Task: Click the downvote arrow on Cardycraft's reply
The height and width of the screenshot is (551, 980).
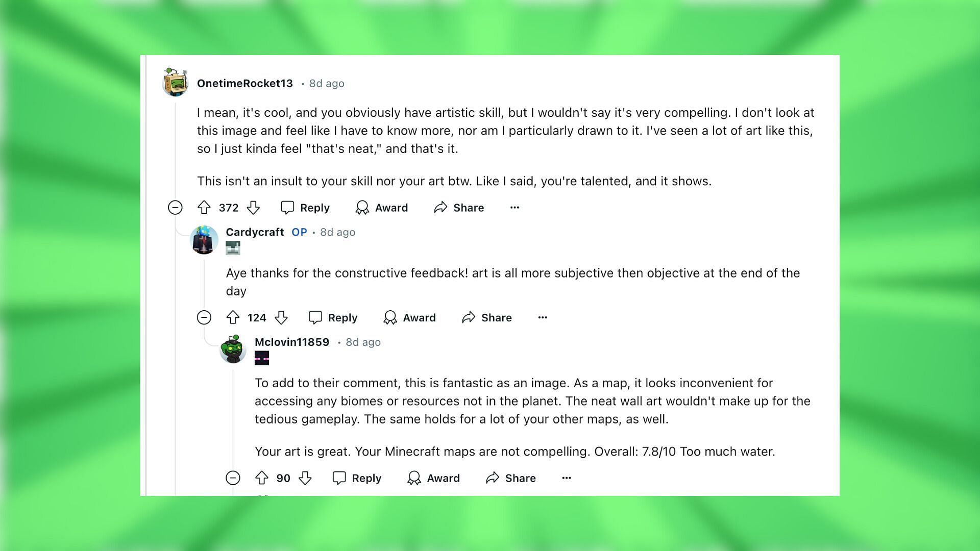Action: pos(282,317)
